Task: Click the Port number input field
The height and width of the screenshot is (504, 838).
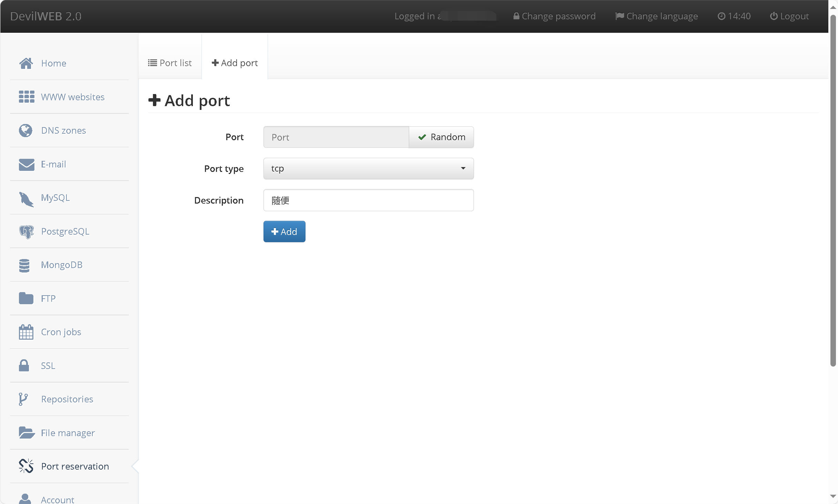Action: point(336,136)
